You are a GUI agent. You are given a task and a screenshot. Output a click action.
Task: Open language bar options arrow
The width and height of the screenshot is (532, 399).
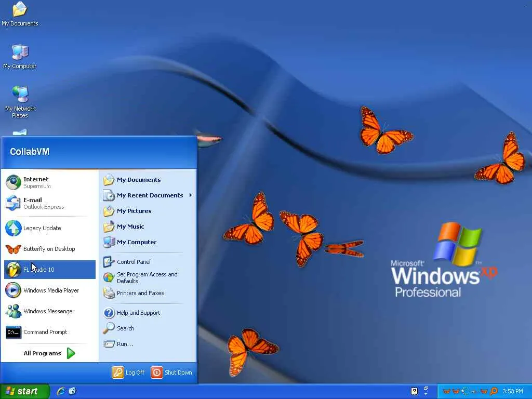pos(426,394)
